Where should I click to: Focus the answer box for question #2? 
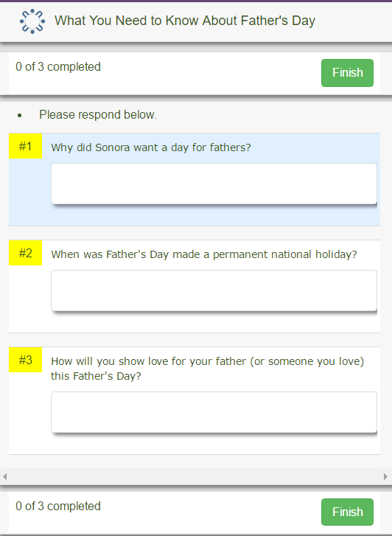(214, 290)
